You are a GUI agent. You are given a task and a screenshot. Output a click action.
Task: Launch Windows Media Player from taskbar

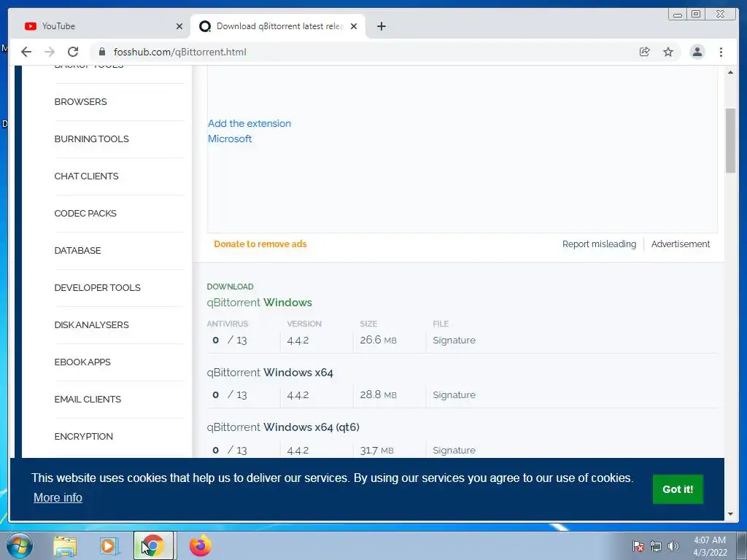tap(109, 545)
